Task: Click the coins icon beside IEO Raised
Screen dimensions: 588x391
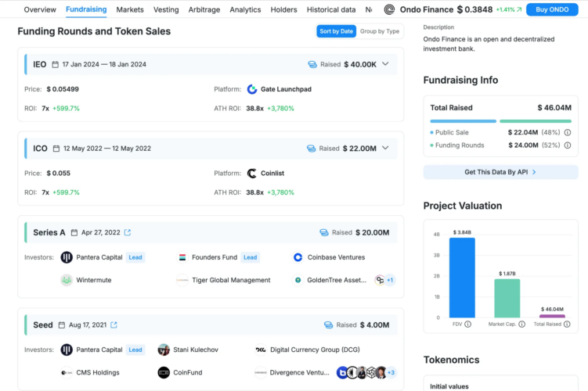Action: pos(312,64)
